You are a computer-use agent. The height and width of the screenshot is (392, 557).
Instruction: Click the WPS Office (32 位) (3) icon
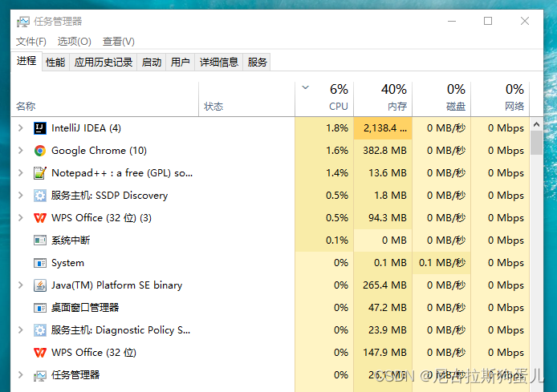pos(40,218)
